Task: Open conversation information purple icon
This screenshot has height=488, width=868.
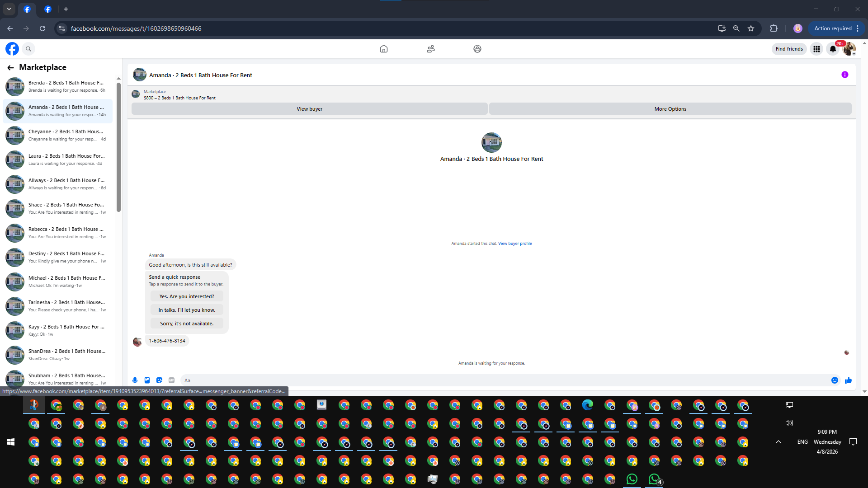Action: click(844, 75)
